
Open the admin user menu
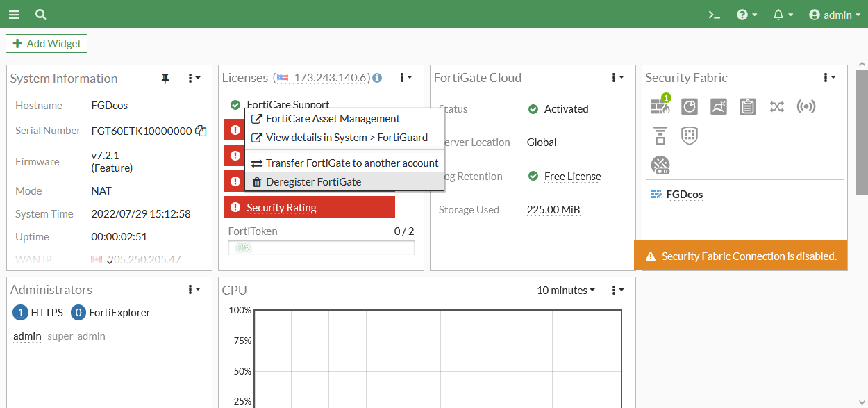834,15
